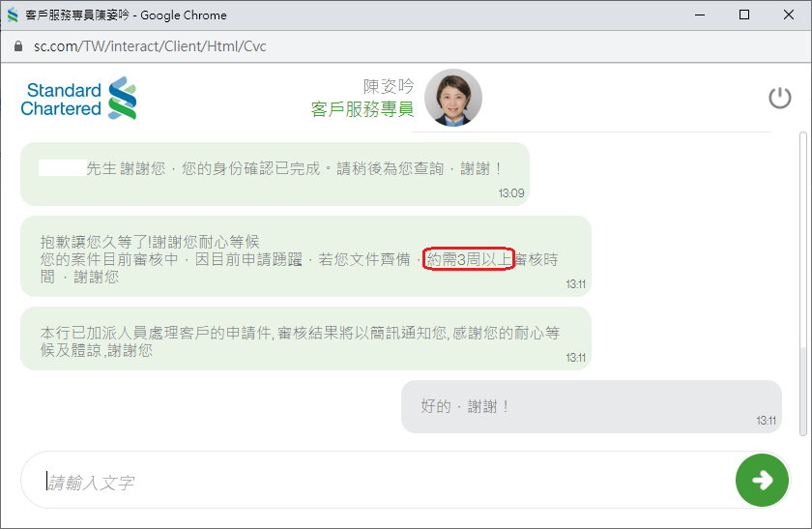Click the 抱歉讓您久等了 message line
The image size is (812, 529).
tap(149, 242)
